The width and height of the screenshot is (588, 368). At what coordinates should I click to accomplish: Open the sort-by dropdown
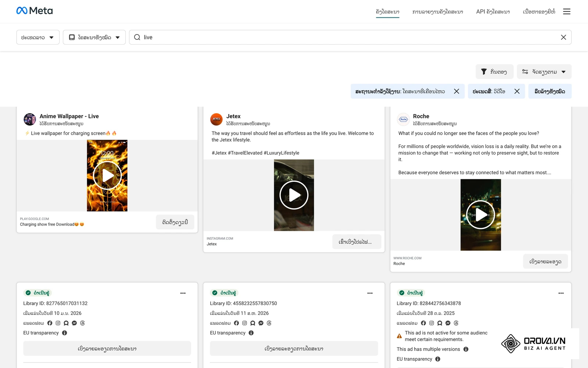coord(544,72)
